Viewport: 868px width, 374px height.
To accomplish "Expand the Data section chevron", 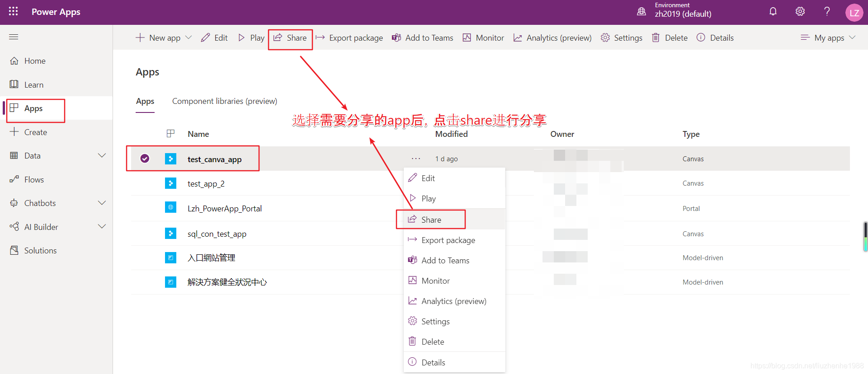I will pyautogui.click(x=102, y=155).
